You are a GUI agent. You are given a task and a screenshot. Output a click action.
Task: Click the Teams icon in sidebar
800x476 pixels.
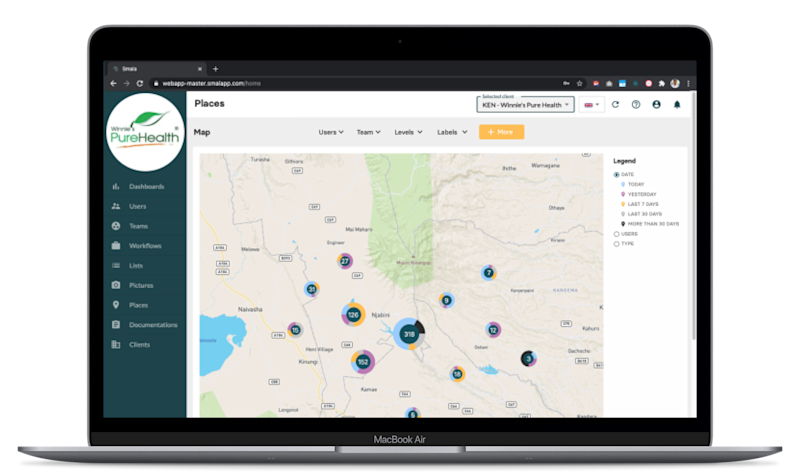pos(116,226)
